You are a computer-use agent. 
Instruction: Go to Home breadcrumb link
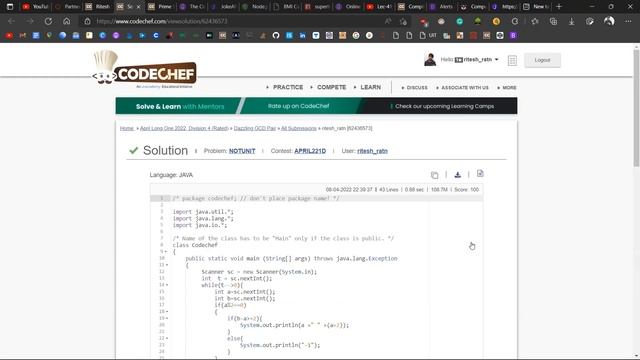point(127,128)
